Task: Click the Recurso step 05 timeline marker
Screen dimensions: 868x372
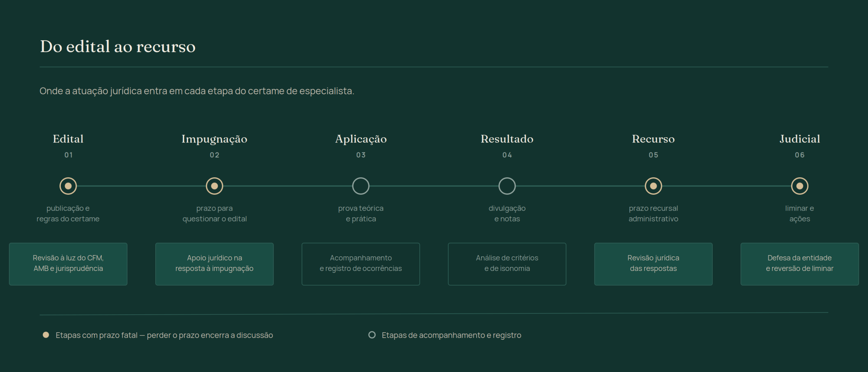Action: [x=653, y=186]
